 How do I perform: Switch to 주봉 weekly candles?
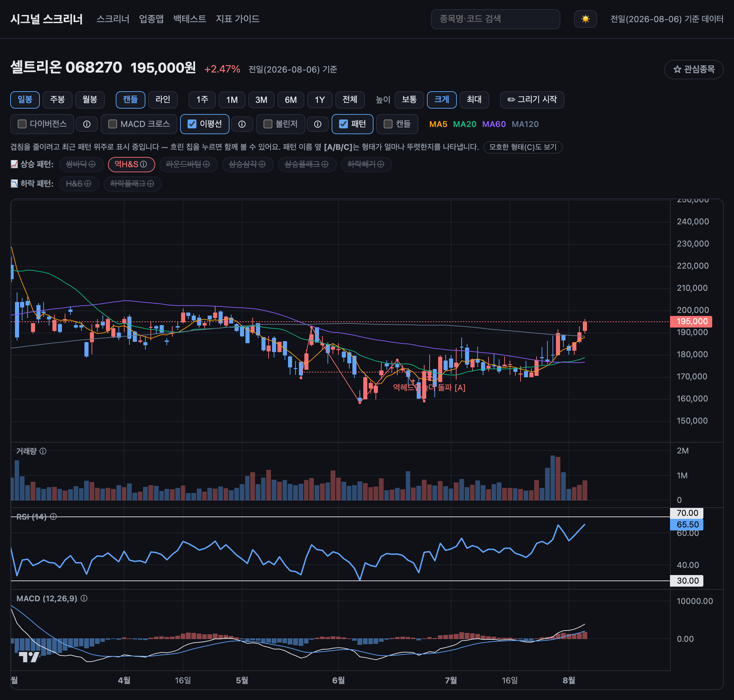[x=58, y=100]
